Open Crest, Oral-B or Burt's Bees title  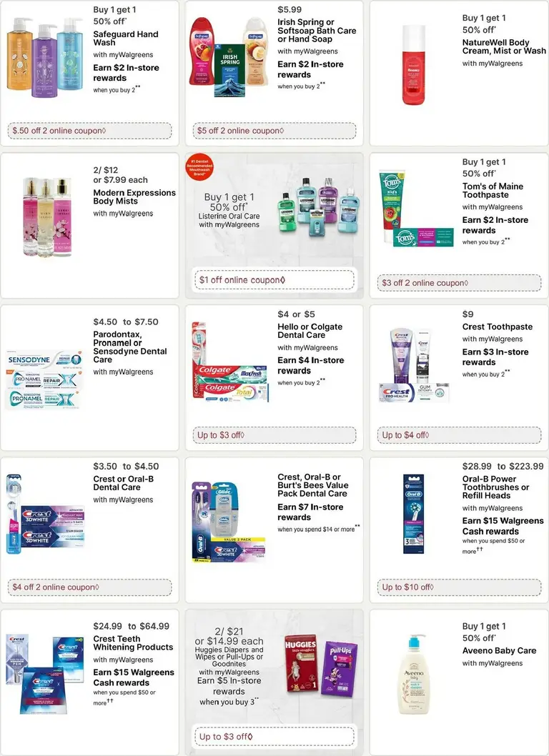(312, 485)
